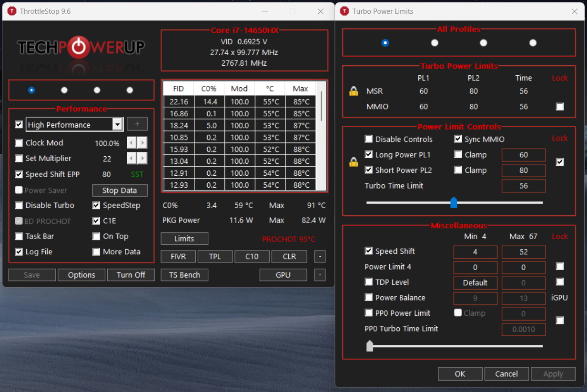
Task: Select the fourth radio under All Profiles
Action: (533, 43)
